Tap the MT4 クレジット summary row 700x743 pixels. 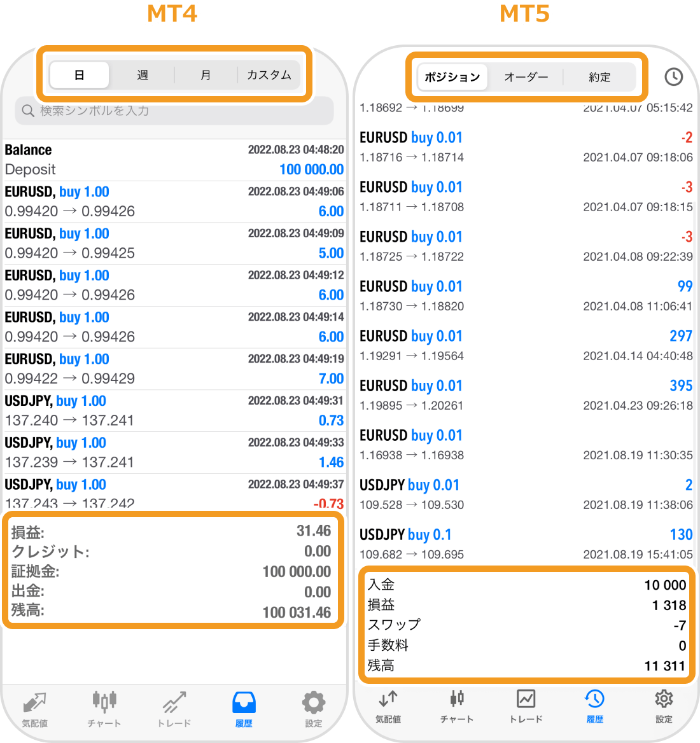171,551
